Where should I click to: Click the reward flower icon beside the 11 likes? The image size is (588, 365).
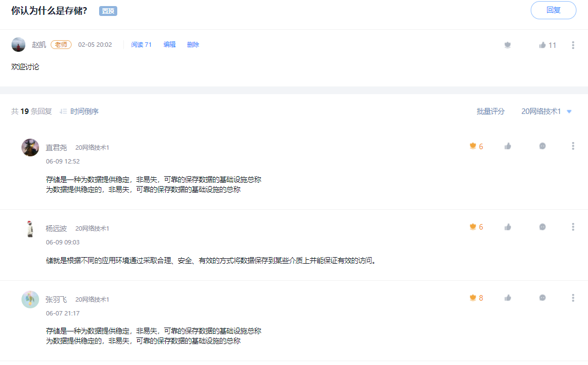507,45
